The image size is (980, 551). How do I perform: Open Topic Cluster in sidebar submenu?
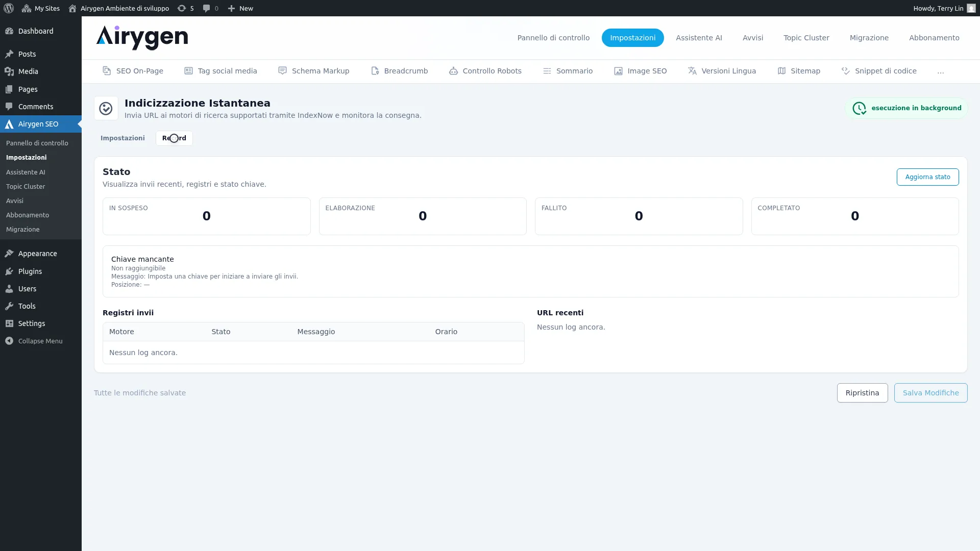(26, 187)
